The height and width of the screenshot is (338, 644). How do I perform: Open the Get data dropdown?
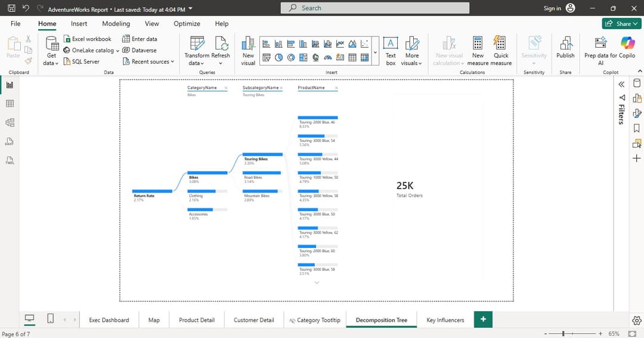tap(51, 58)
